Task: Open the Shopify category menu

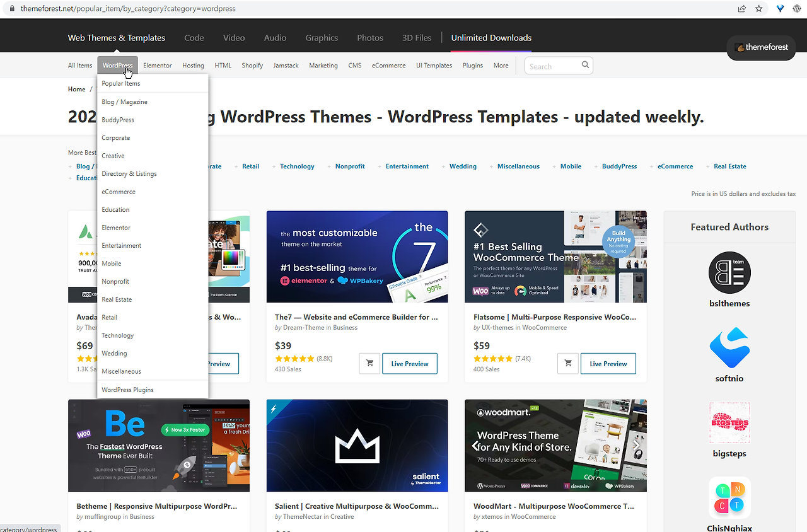Action: [252, 66]
